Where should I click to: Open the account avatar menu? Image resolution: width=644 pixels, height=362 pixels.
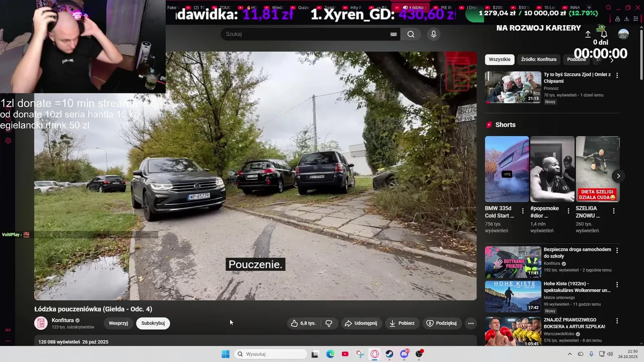tap(623, 34)
